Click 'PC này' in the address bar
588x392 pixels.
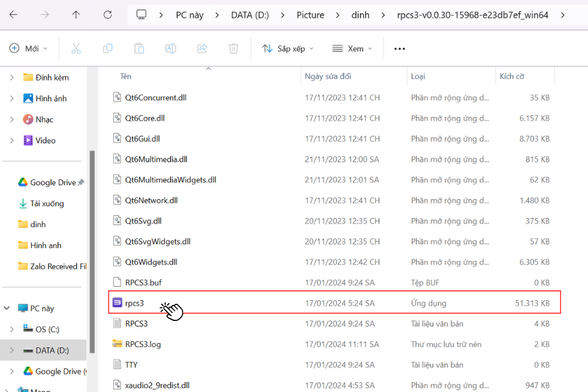[x=190, y=15]
